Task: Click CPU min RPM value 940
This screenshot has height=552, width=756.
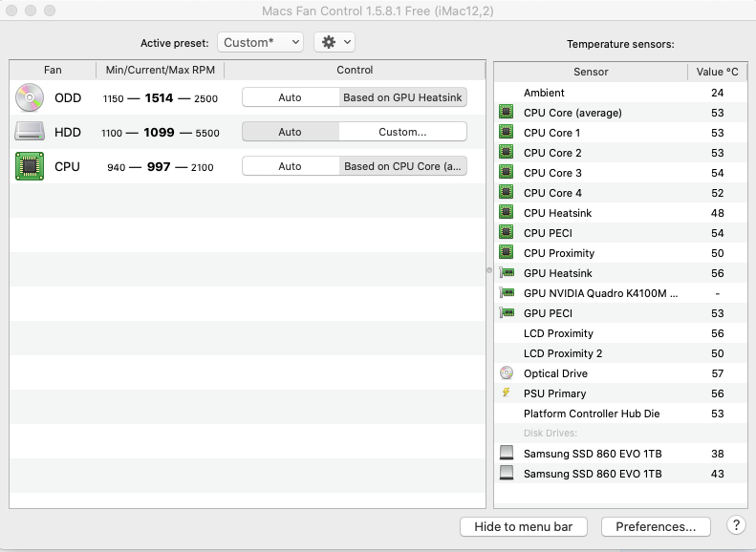Action: coord(117,168)
